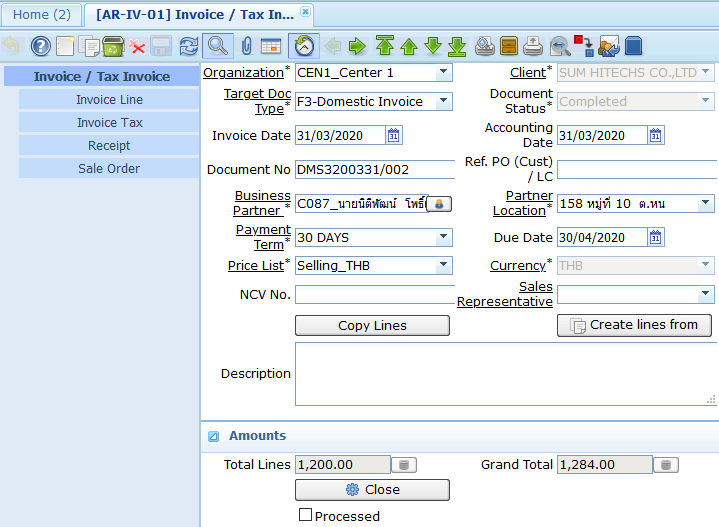Open Invoice Date calendar picker
Viewport: 719px width, 527px height.
pos(393,136)
